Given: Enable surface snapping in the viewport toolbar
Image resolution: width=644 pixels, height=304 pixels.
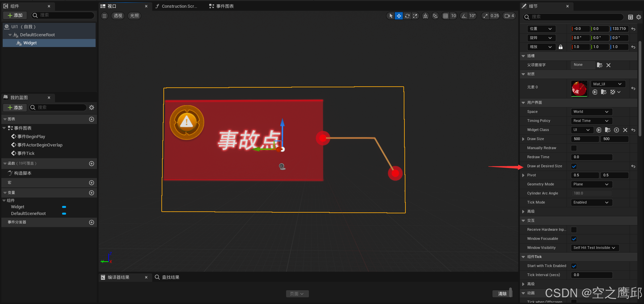Looking at the screenshot, I should 425,16.
